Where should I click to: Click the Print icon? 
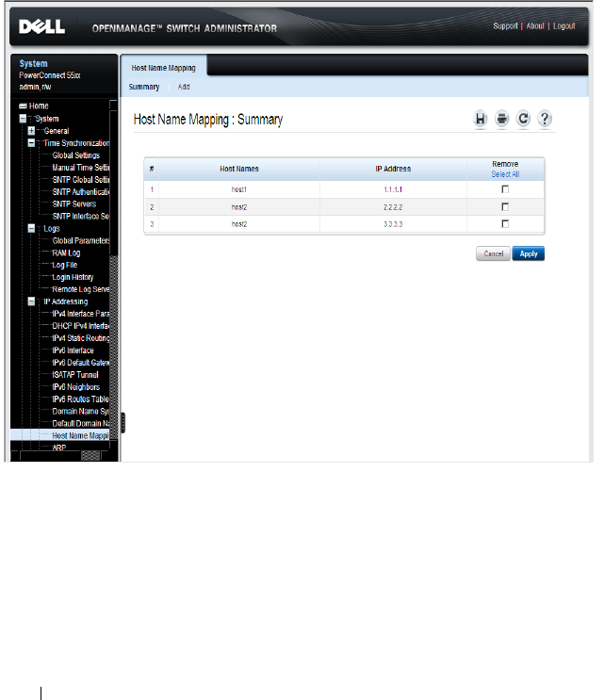502,119
